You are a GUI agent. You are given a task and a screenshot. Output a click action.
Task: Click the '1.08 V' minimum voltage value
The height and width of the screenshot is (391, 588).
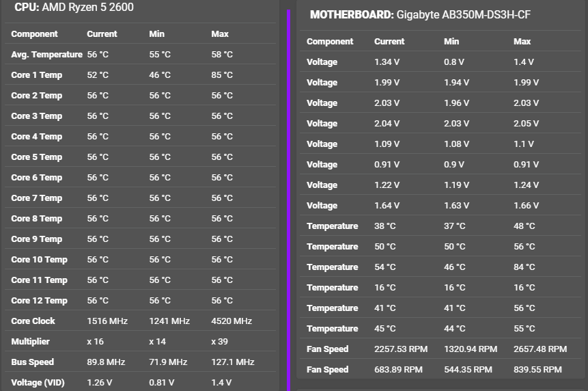pos(456,144)
